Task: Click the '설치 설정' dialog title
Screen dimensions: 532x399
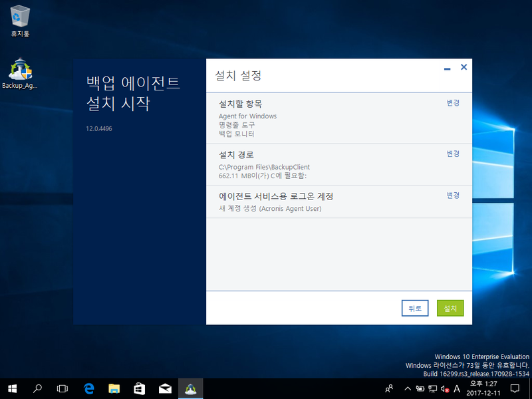Action: point(239,75)
